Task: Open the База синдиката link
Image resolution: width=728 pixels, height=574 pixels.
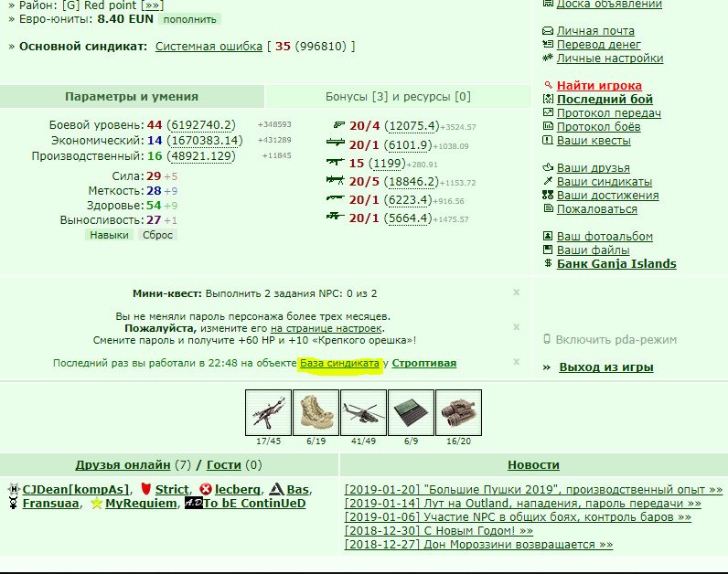Action: pyautogui.click(x=340, y=363)
